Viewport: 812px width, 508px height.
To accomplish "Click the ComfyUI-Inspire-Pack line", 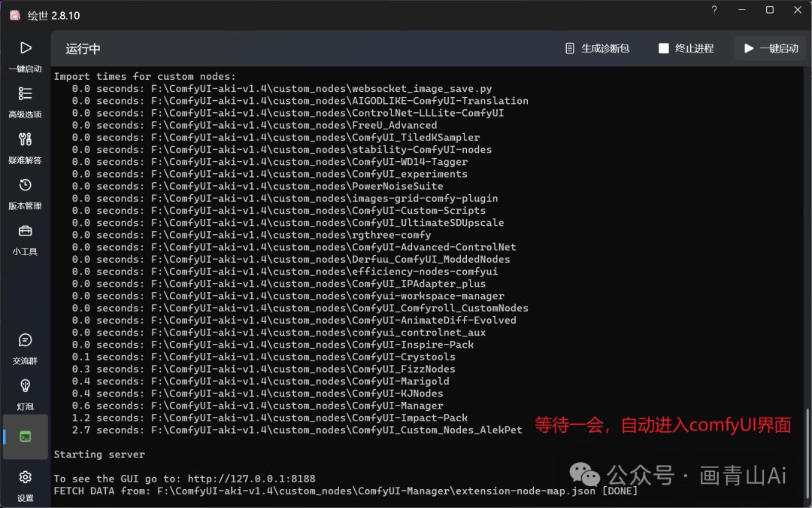I will pos(272,344).
